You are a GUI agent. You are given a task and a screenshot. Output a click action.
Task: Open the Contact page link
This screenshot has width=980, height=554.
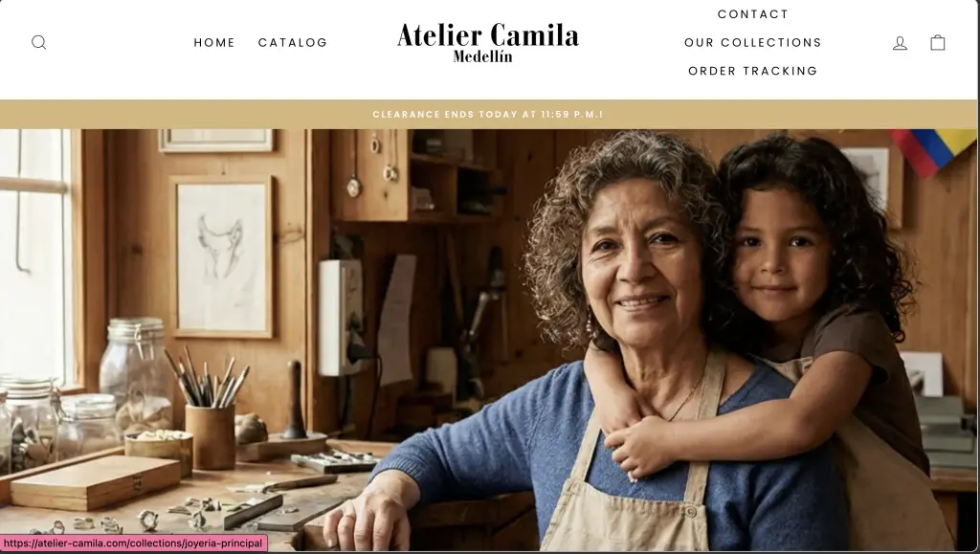(753, 14)
